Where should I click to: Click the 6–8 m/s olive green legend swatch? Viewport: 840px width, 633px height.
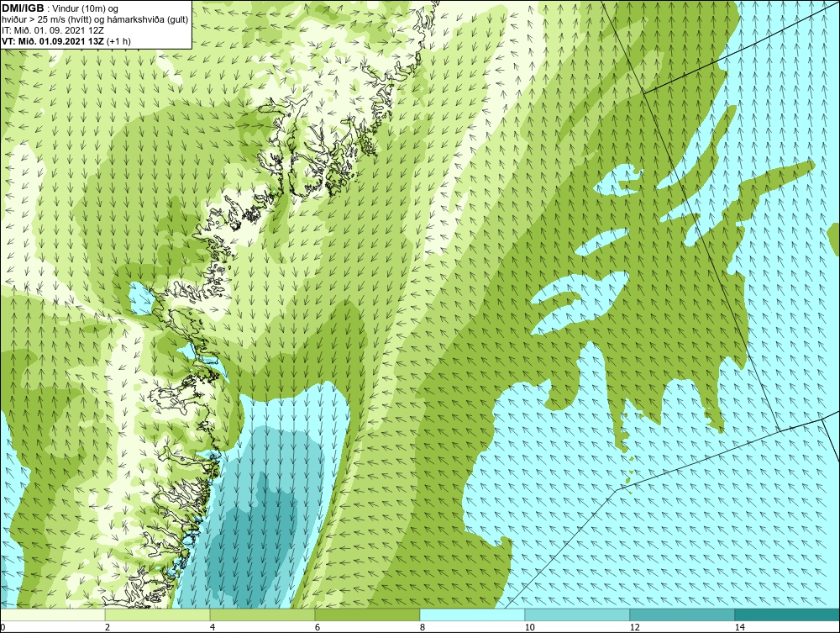368,615
